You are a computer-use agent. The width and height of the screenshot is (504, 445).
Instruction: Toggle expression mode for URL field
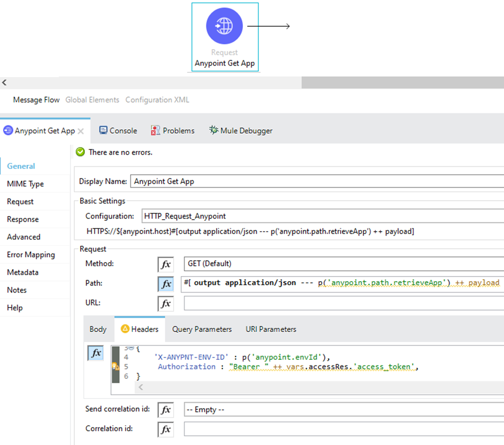(x=165, y=303)
